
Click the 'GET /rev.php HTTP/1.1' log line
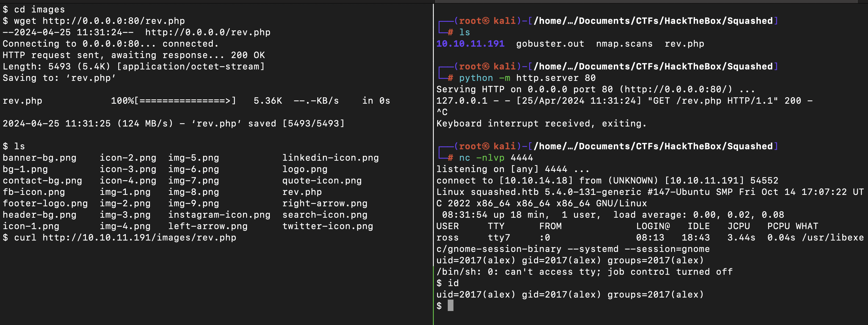point(624,101)
